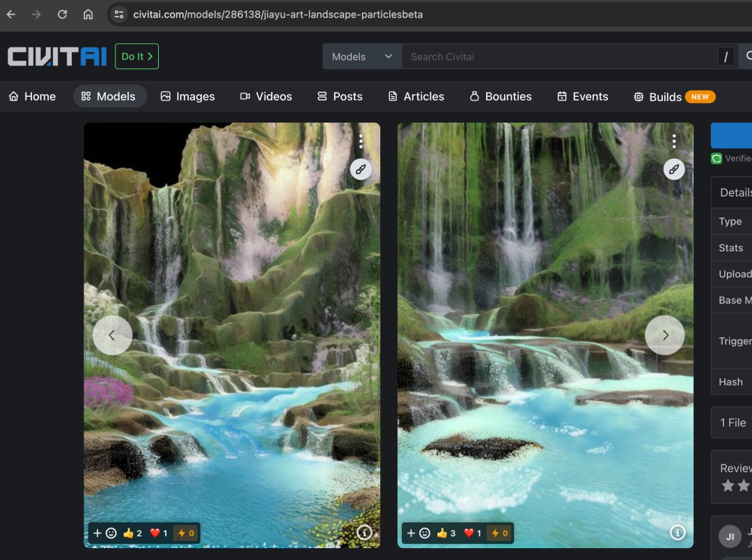Open the Videos tab

click(266, 96)
